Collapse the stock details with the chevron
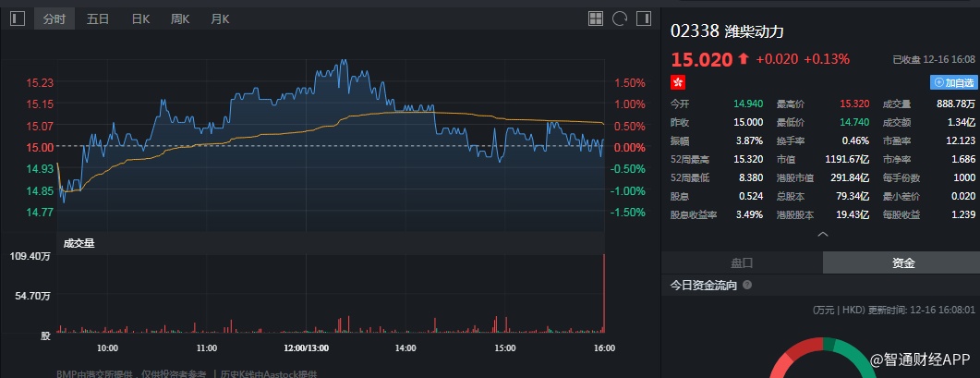The height and width of the screenshot is (378, 980). pyautogui.click(x=823, y=235)
